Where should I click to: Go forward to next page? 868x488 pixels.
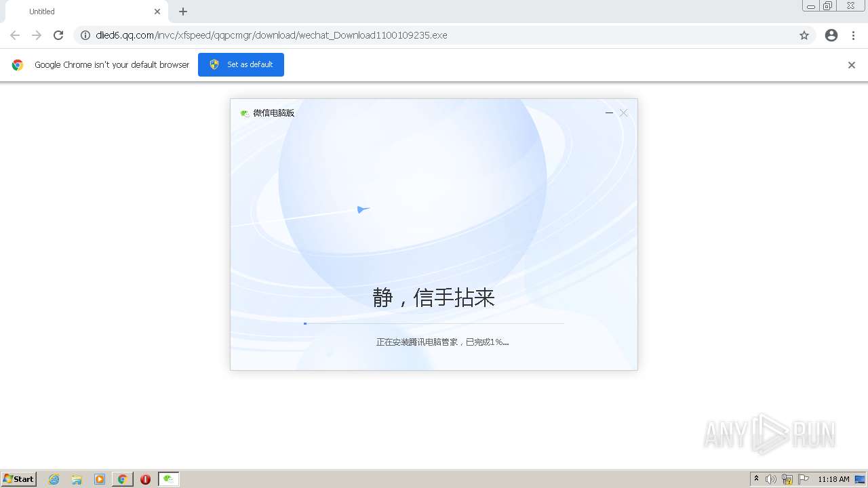click(x=37, y=35)
